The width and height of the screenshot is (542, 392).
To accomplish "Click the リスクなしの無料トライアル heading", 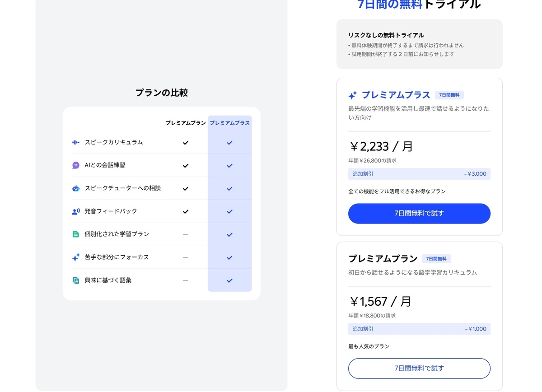I will [386, 35].
